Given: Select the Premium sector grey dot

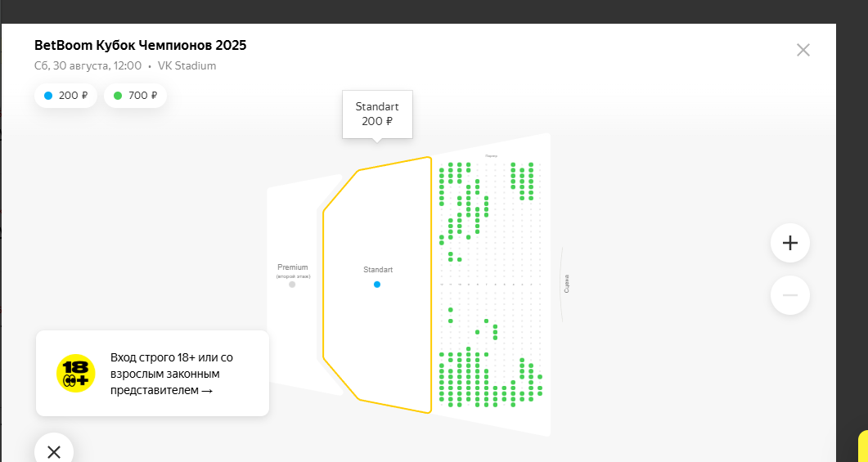Looking at the screenshot, I should click(292, 285).
